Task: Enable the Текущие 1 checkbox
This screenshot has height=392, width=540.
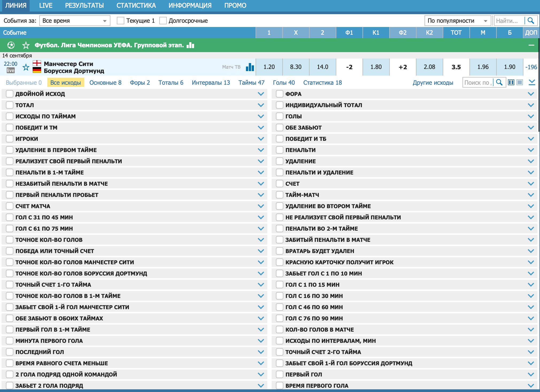Action: 121,21
